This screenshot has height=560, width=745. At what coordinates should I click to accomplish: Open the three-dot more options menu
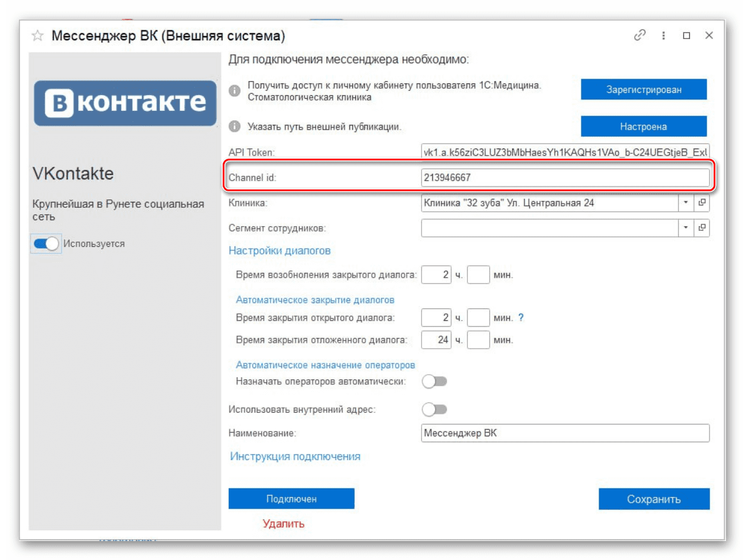pyautogui.click(x=664, y=36)
